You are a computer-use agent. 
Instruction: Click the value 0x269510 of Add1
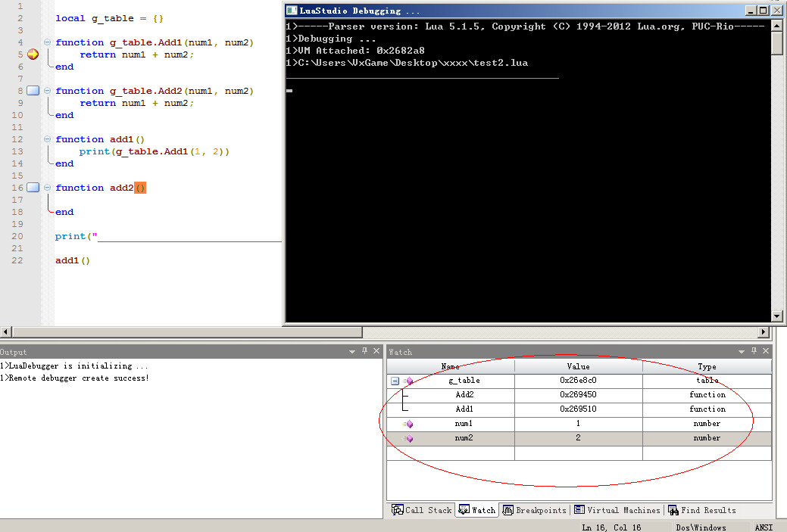[x=578, y=409]
